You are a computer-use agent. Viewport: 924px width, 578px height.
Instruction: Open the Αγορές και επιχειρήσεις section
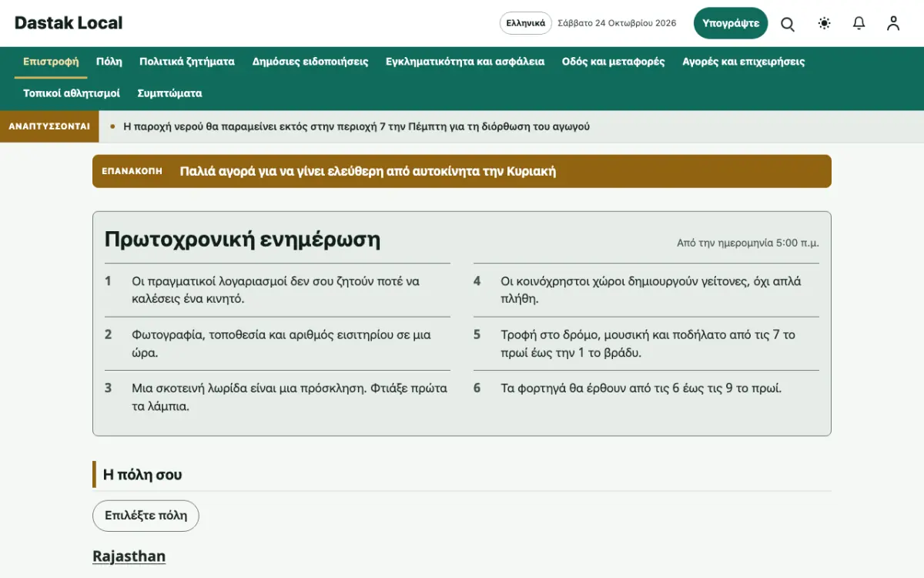[x=744, y=62]
